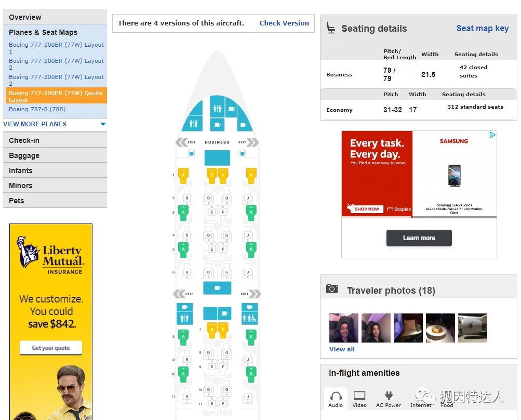Expand the VIEW MORE PLANES list
Viewport: 521px width, 420px height.
[x=103, y=124]
